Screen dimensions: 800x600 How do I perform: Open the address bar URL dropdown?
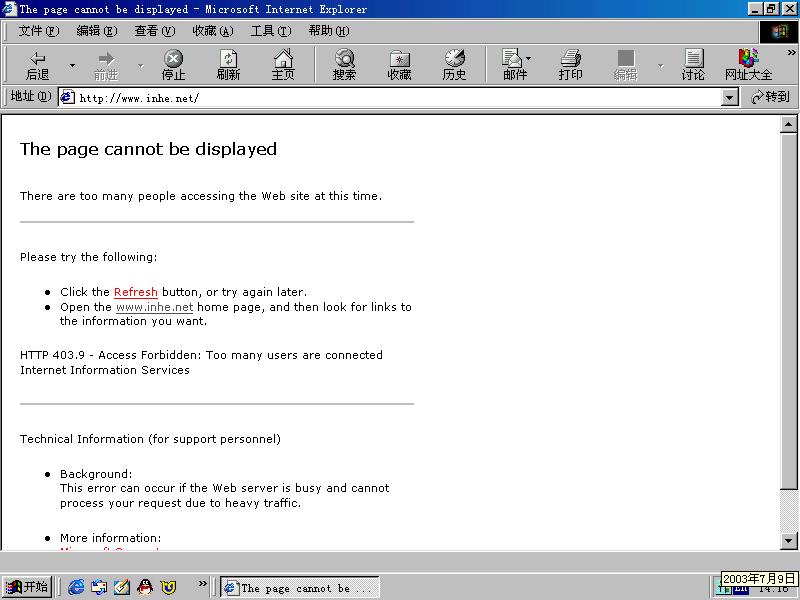coord(729,97)
